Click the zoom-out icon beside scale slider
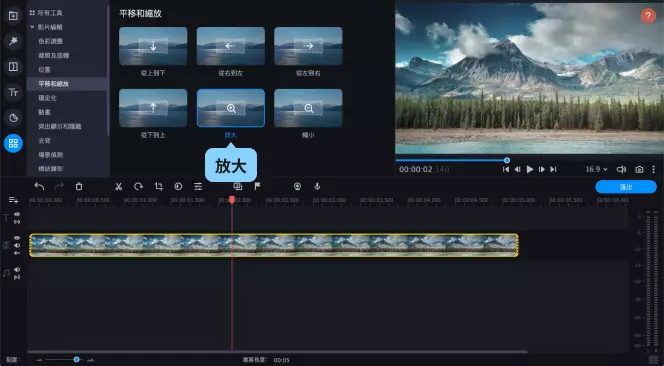Viewport: 664px width, 366px height. (39, 360)
